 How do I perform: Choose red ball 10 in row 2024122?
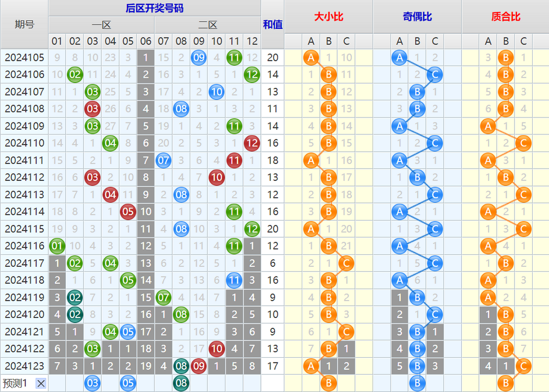tap(216, 349)
